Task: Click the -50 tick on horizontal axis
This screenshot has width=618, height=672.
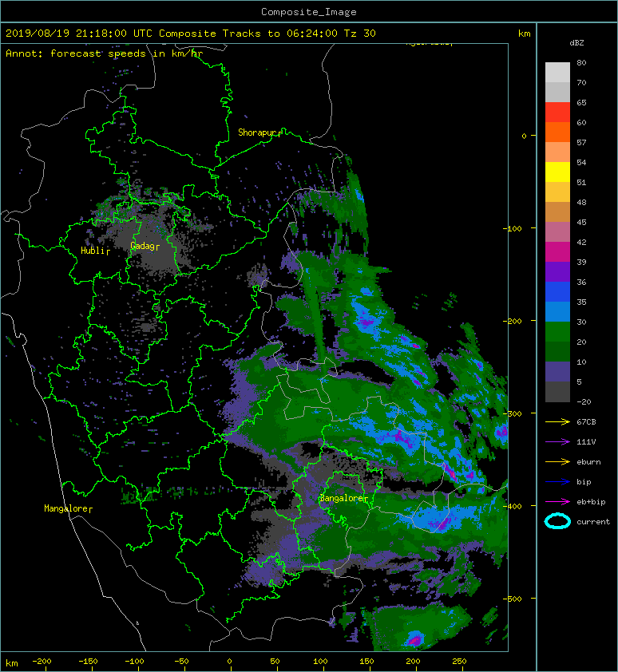Action: point(181,662)
